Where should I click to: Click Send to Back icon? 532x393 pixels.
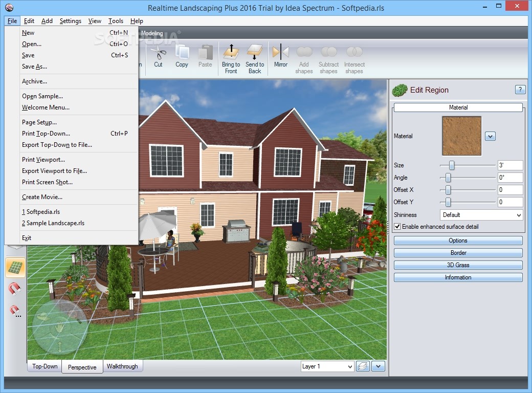(x=255, y=52)
